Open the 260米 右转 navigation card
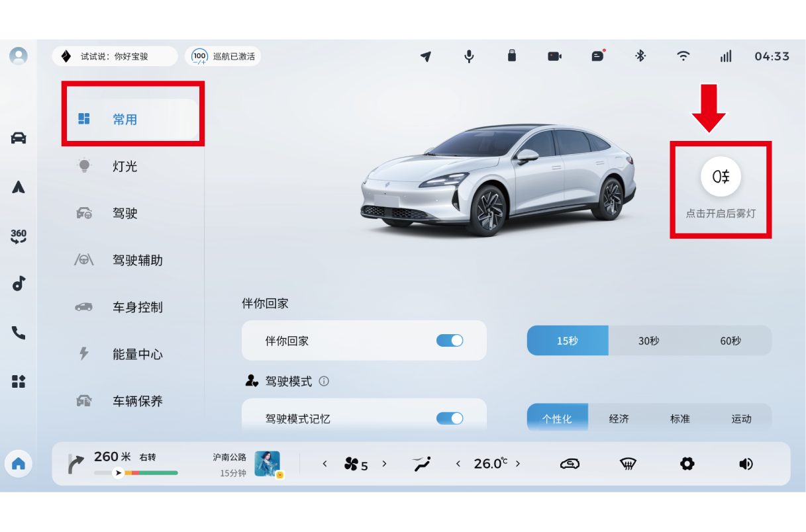 [x=125, y=463]
